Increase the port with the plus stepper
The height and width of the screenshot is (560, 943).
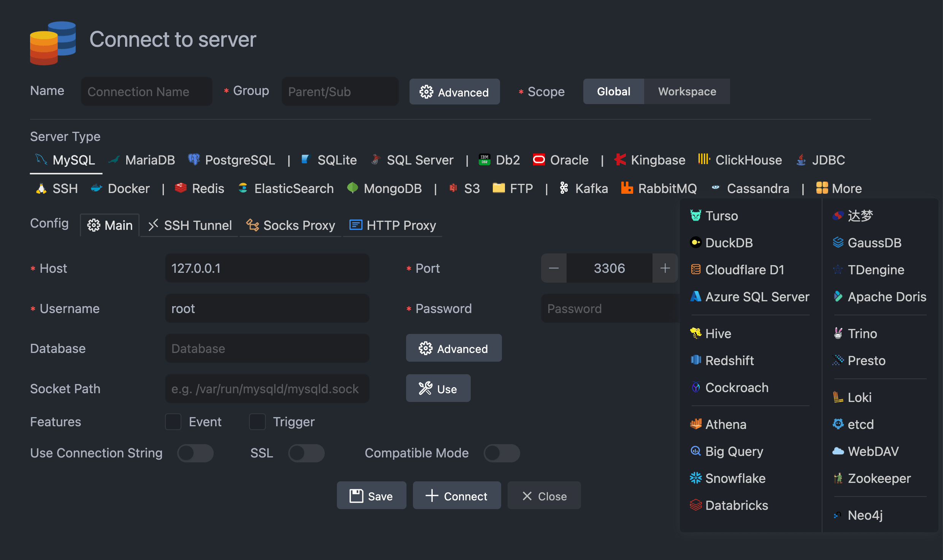tap(665, 268)
